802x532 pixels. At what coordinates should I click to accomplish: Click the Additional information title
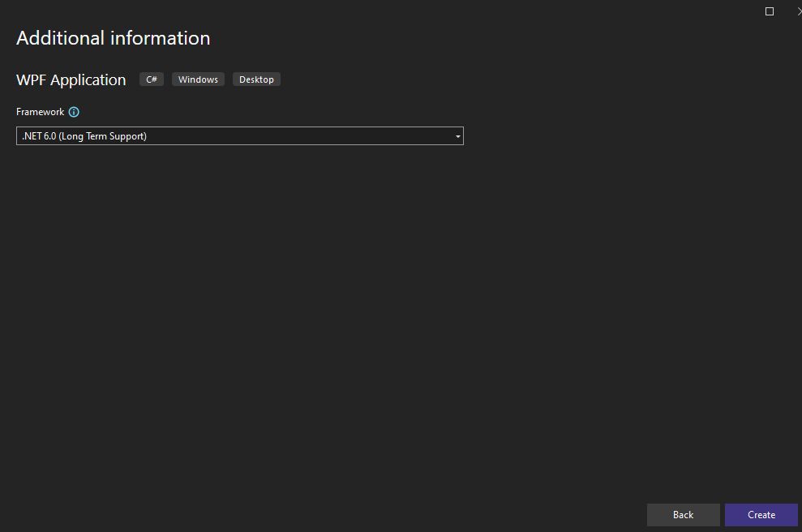click(x=113, y=38)
